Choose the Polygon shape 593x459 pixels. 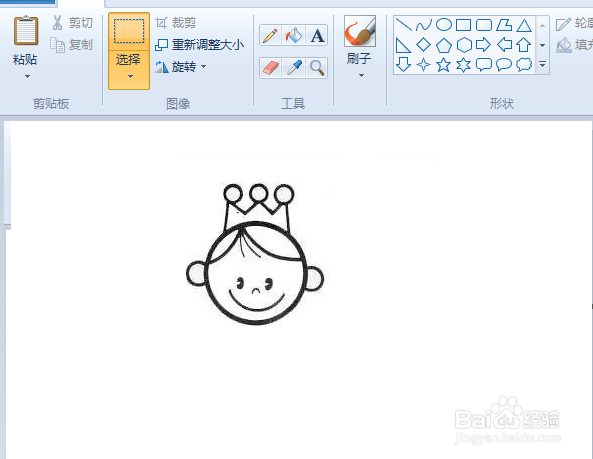[504, 25]
